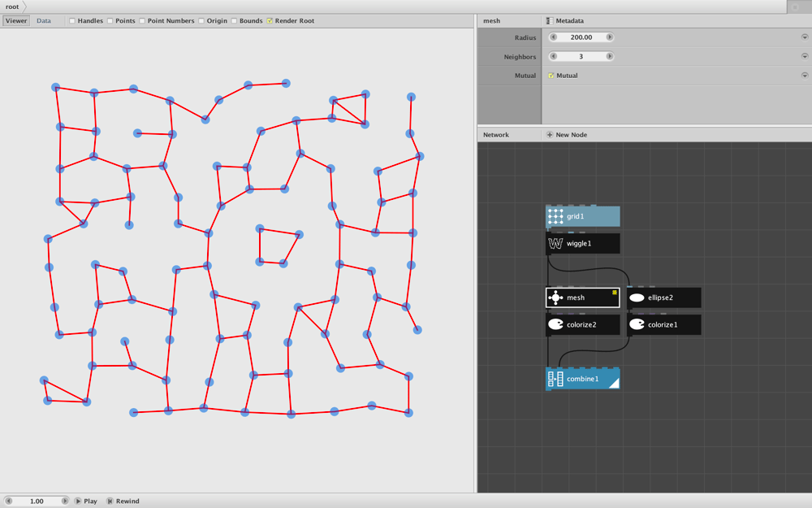Enable the Points checkbox
Screen dimensions: 812x508
110,21
